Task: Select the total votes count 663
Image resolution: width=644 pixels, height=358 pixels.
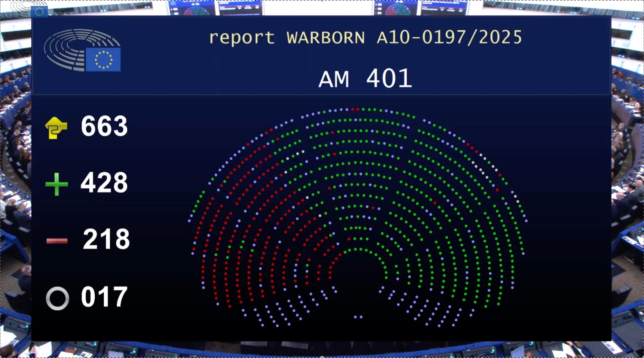Action: click(104, 126)
